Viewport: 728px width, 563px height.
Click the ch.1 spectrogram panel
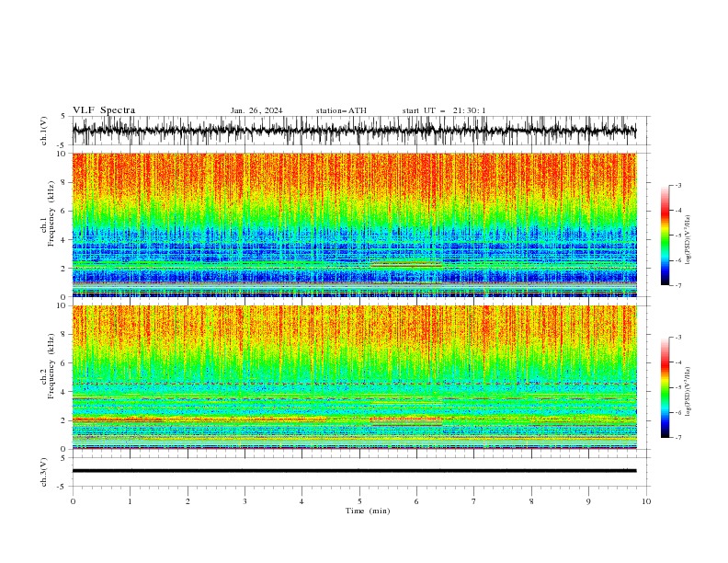354,224
